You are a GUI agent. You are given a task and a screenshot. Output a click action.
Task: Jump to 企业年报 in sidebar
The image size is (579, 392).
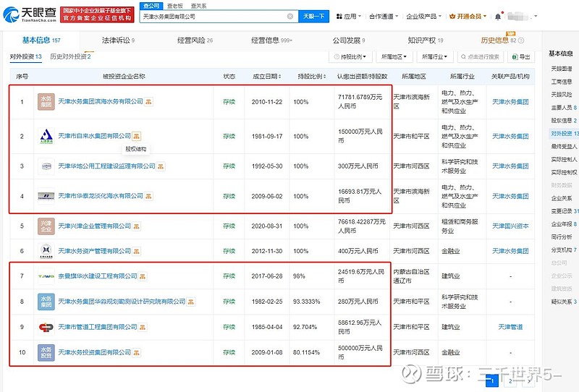coord(564,224)
